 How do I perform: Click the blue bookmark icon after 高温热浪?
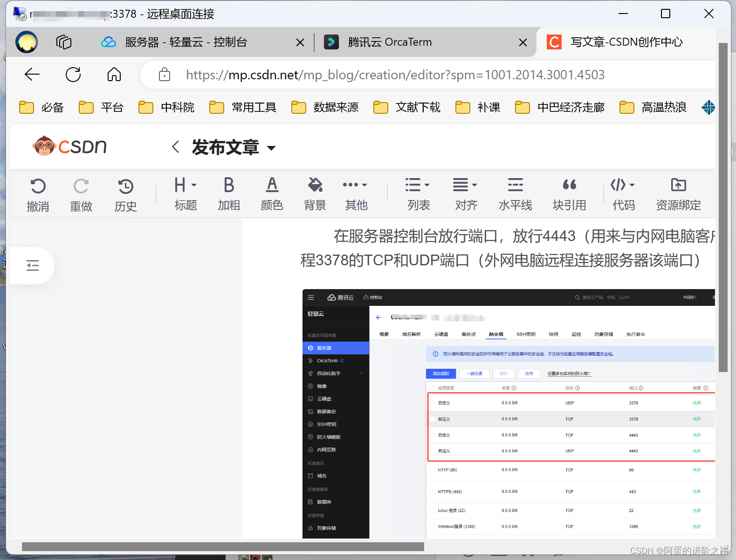(708, 107)
